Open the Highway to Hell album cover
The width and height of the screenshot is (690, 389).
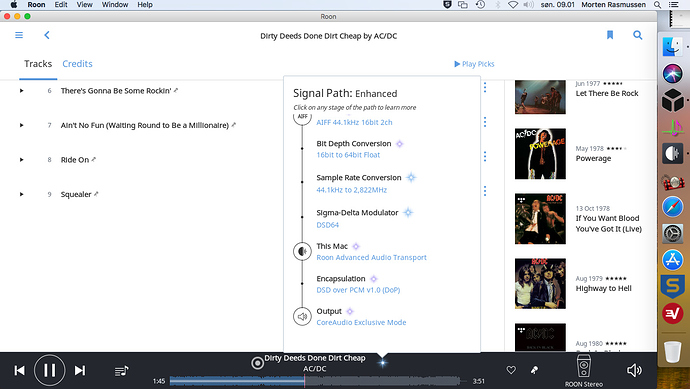[540, 283]
